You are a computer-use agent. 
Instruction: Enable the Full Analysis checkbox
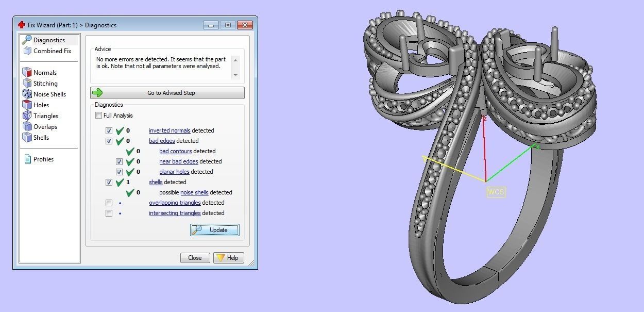[x=99, y=116]
